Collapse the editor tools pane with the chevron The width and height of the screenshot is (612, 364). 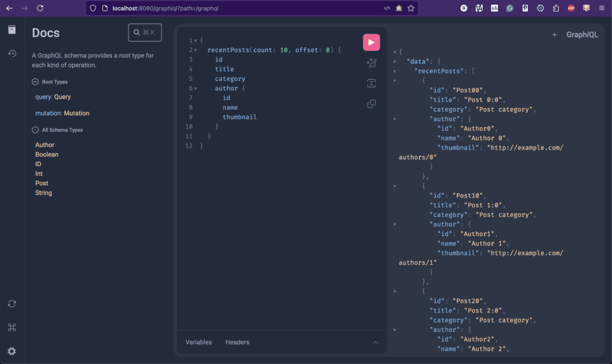pos(376,342)
